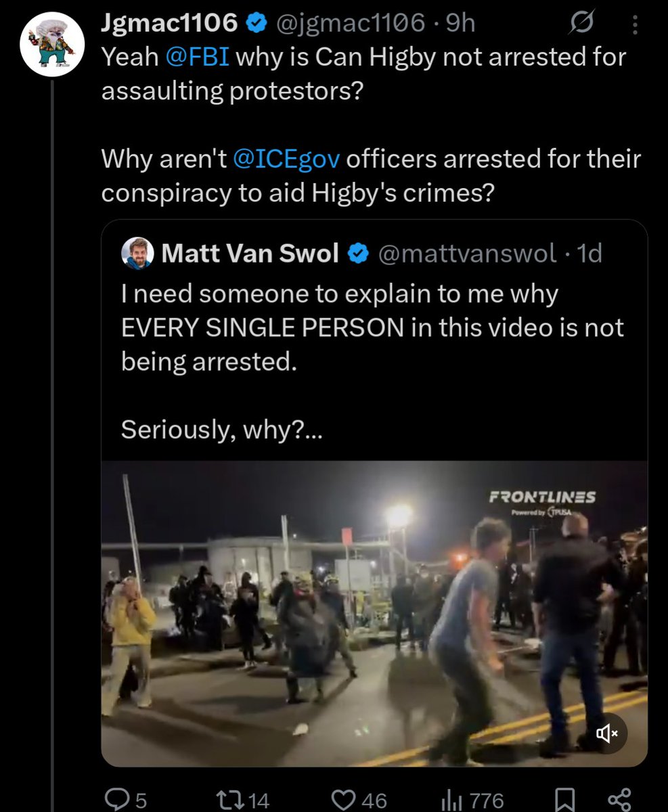Tap the Grok circle-slash icon

581,25
